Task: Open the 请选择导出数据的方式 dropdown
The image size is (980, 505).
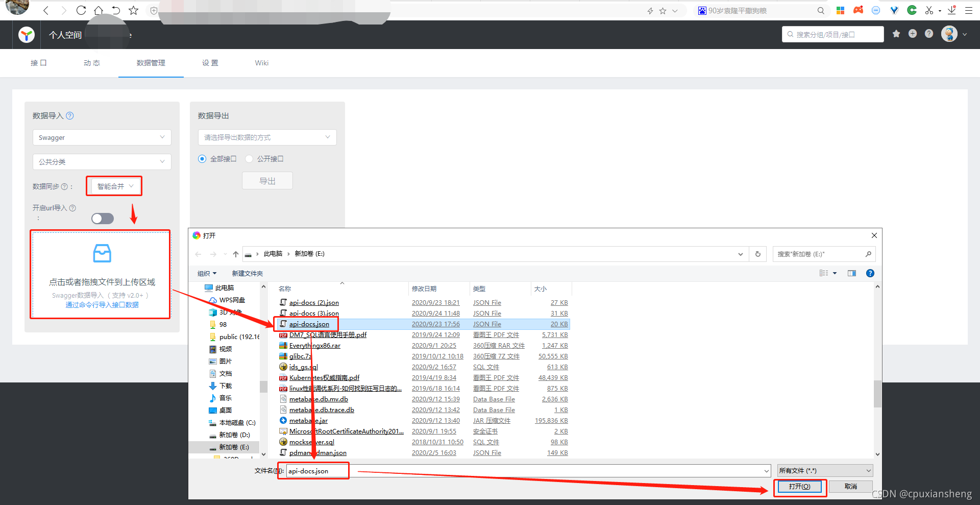Action: [267, 137]
